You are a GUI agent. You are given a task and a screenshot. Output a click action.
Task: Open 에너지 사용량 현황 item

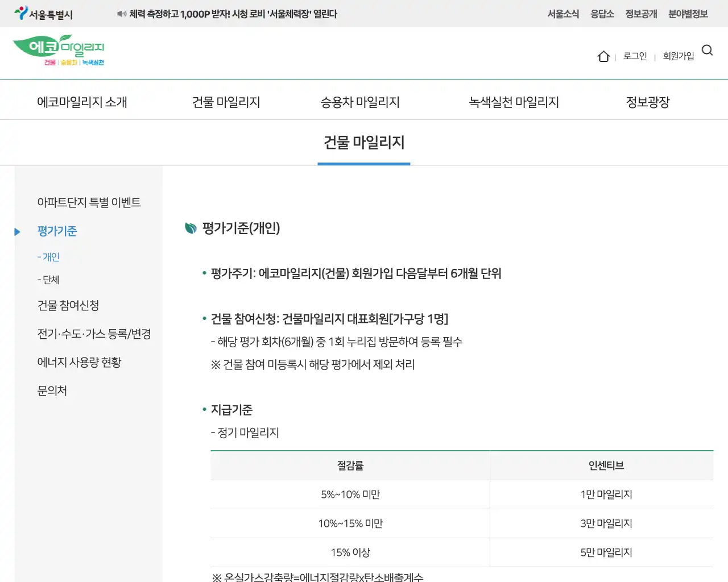pyautogui.click(x=79, y=362)
